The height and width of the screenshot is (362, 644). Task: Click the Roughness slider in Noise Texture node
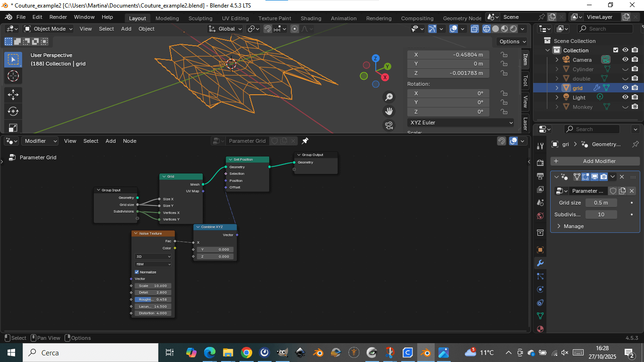153,299
